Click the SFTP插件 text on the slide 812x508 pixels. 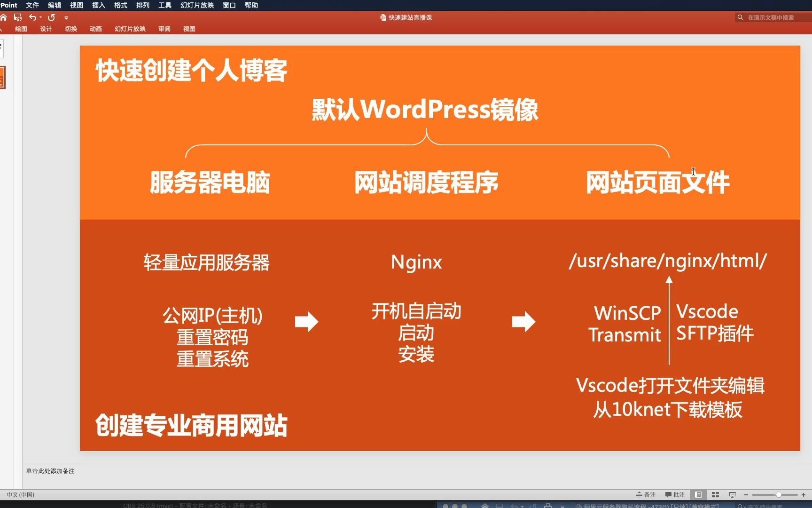[x=715, y=333]
